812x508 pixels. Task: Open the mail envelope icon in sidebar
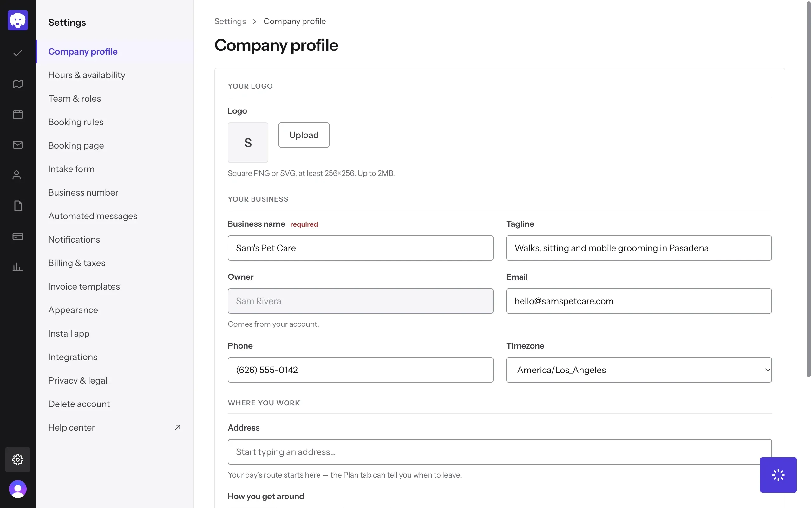pos(18,145)
